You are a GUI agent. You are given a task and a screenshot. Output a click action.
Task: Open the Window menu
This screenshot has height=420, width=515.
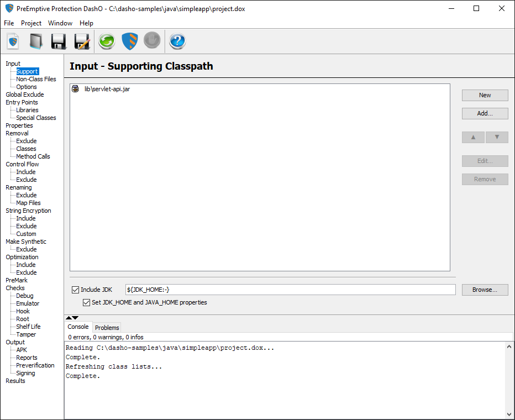pos(60,23)
